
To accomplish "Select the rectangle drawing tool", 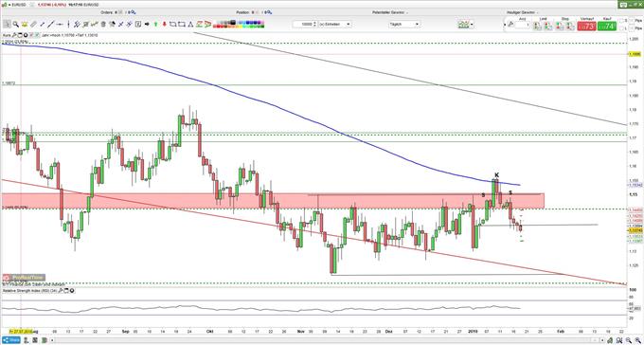I will (182, 25).
